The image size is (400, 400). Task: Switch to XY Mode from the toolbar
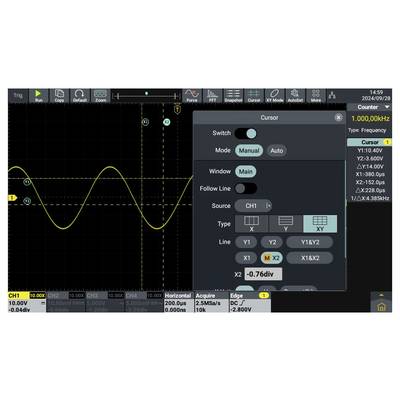tap(274, 96)
